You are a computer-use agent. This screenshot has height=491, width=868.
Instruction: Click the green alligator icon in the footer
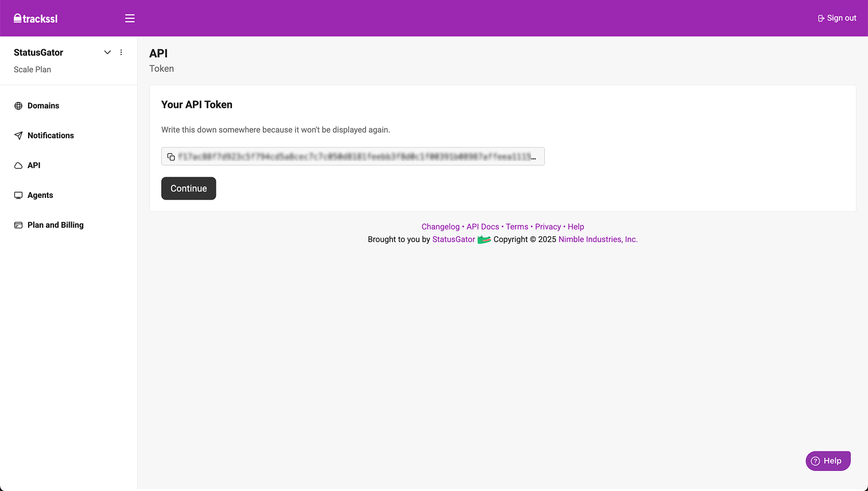(484, 239)
